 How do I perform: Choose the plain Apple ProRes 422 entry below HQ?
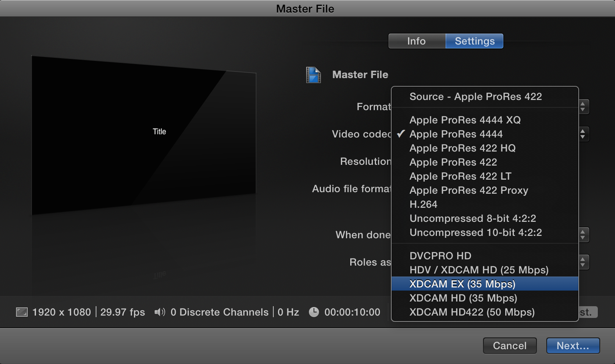[x=485, y=162]
